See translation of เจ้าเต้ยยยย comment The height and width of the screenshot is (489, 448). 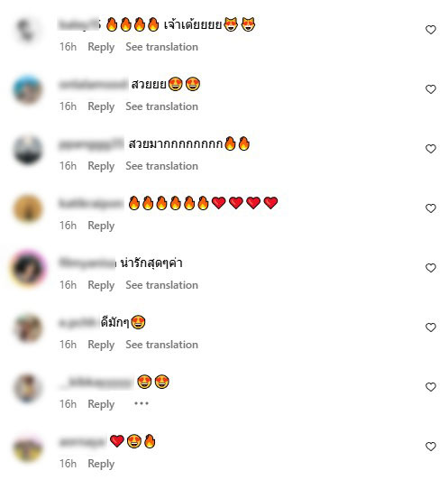point(161,47)
